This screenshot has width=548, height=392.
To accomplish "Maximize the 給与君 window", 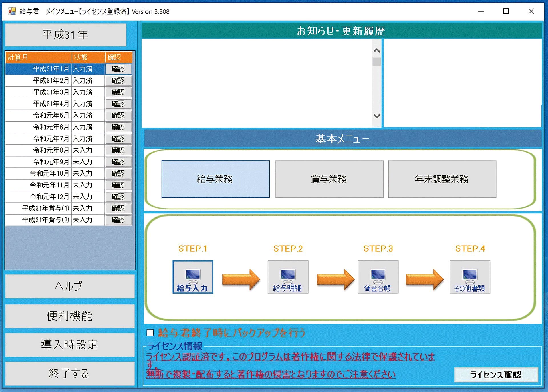I will click(x=506, y=11).
